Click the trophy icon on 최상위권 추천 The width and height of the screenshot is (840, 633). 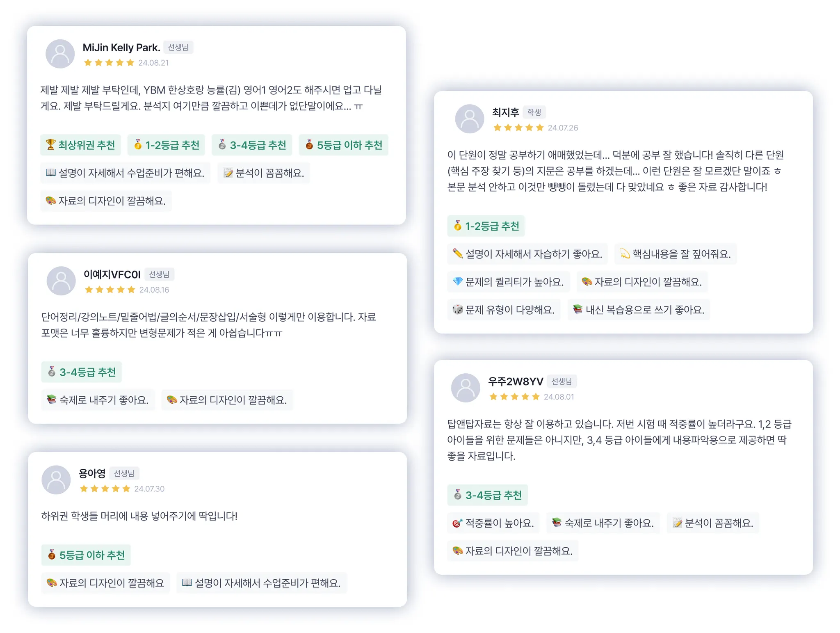tap(50, 144)
